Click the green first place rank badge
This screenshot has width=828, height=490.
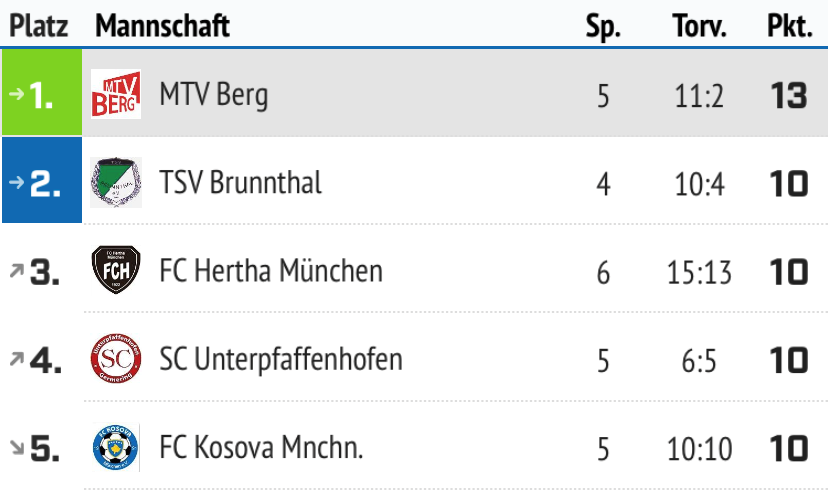(x=41, y=96)
